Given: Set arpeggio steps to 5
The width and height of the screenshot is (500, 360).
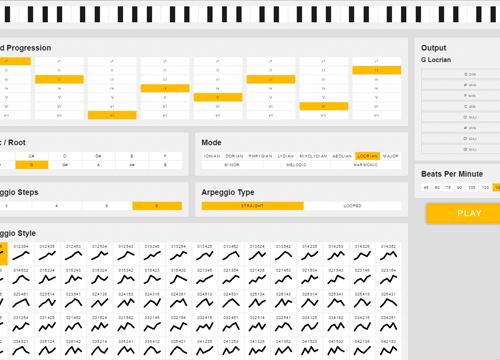Looking at the screenshot, I should [x=107, y=206].
